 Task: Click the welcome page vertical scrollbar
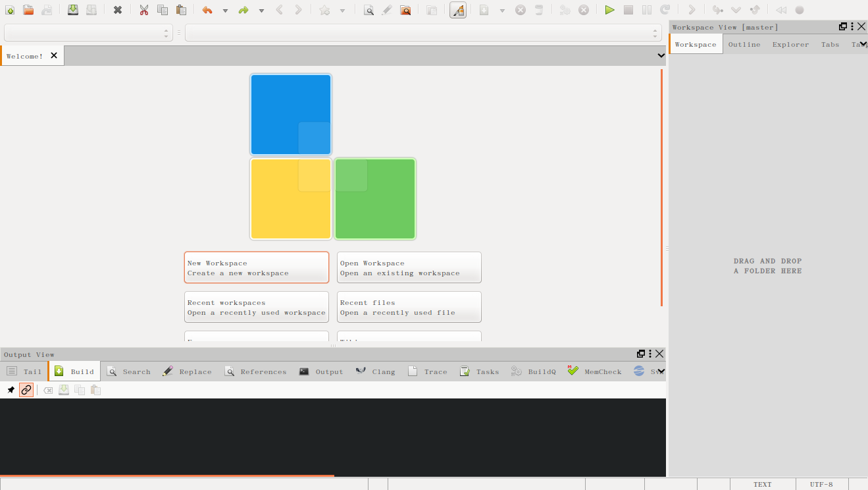pos(662,188)
